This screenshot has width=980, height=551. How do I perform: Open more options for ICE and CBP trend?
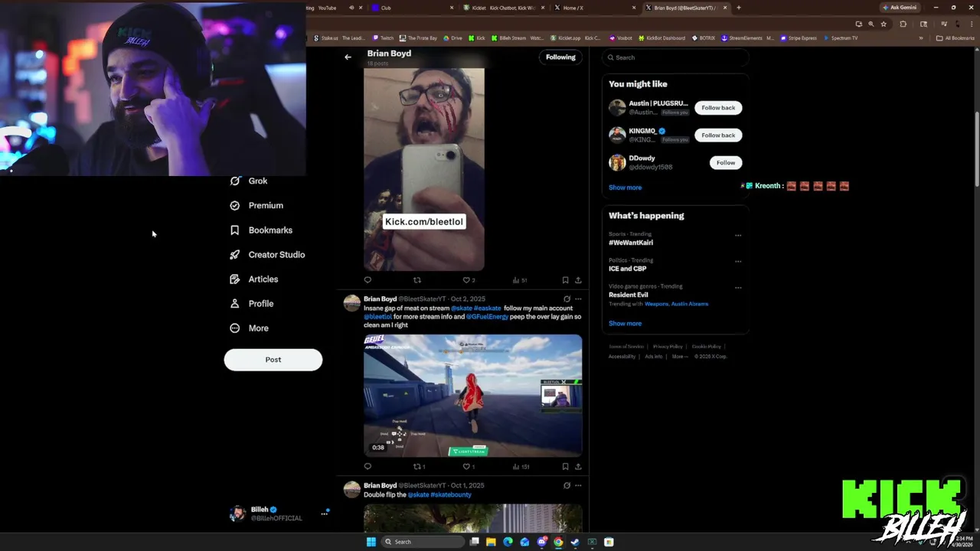click(x=738, y=262)
